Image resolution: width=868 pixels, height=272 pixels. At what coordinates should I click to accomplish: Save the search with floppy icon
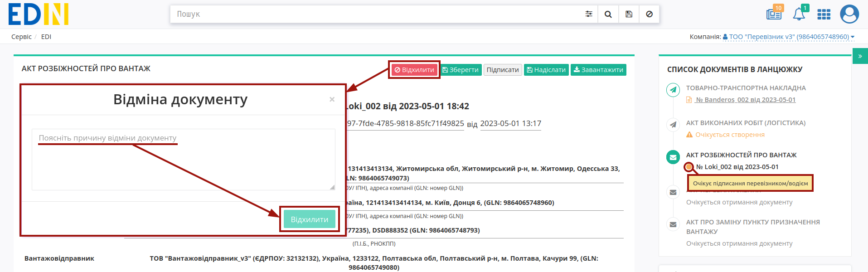tap(629, 14)
